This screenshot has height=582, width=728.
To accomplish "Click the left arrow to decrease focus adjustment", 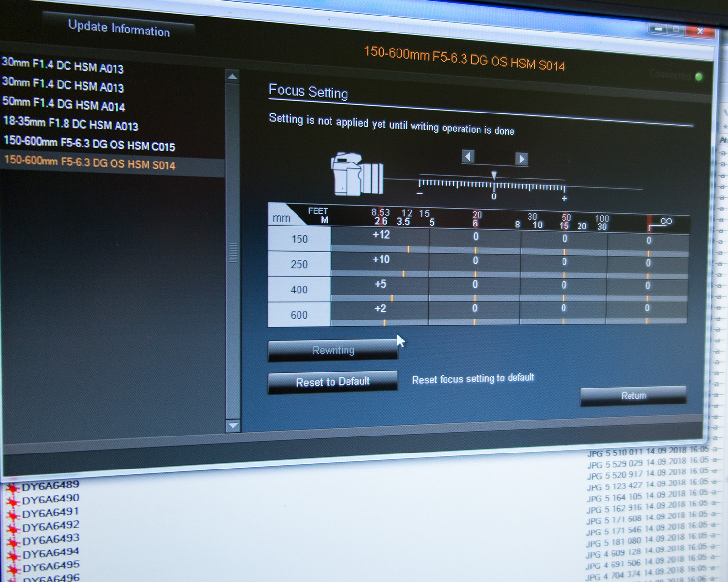I will click(x=468, y=157).
